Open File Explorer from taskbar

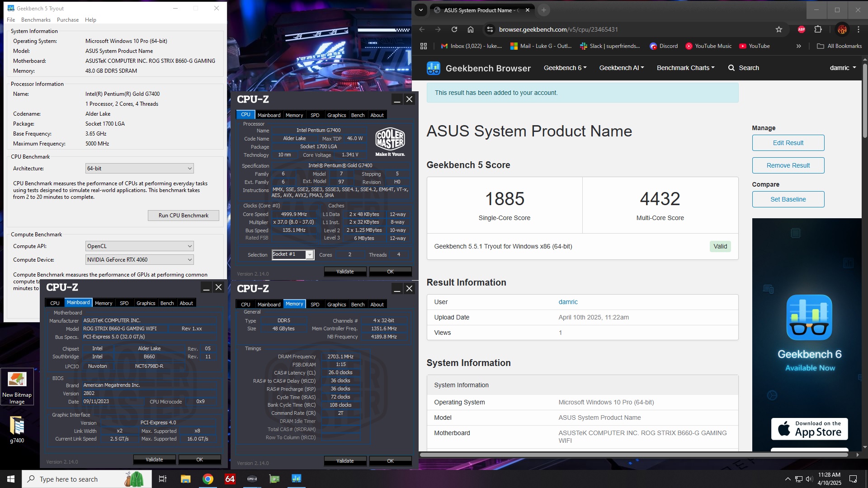pos(186,479)
